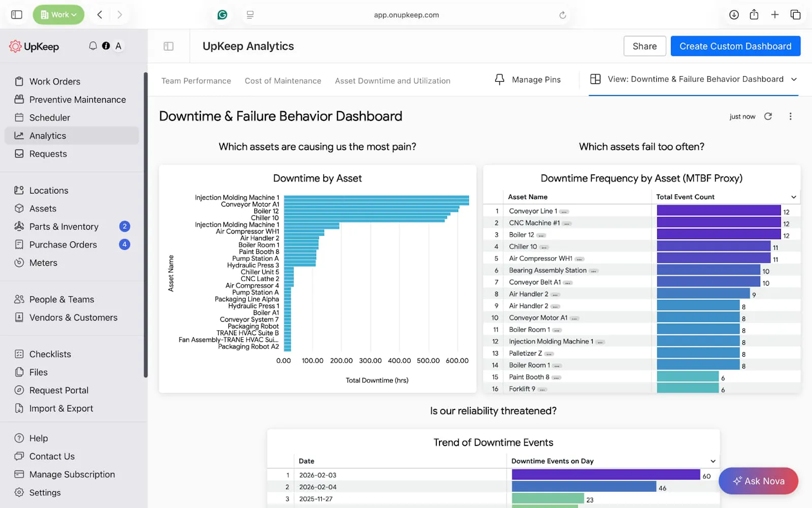Viewport: 812px width, 508px height.
Task: Click the browser address bar
Action: click(x=406, y=15)
